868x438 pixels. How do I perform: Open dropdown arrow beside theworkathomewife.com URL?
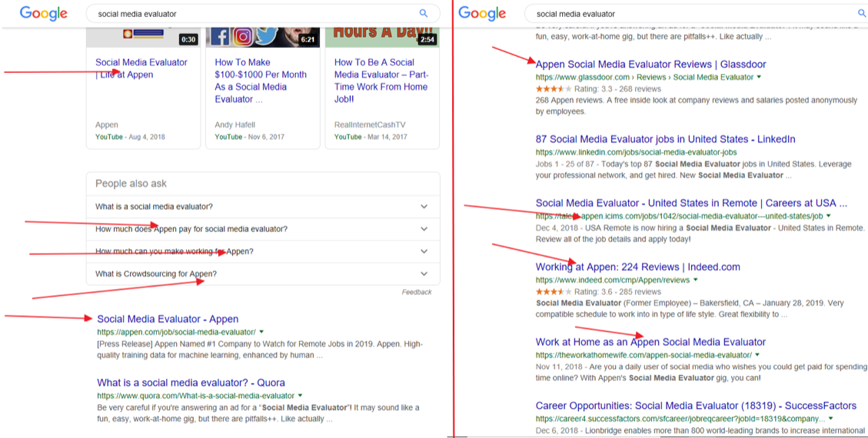pyautogui.click(x=757, y=354)
